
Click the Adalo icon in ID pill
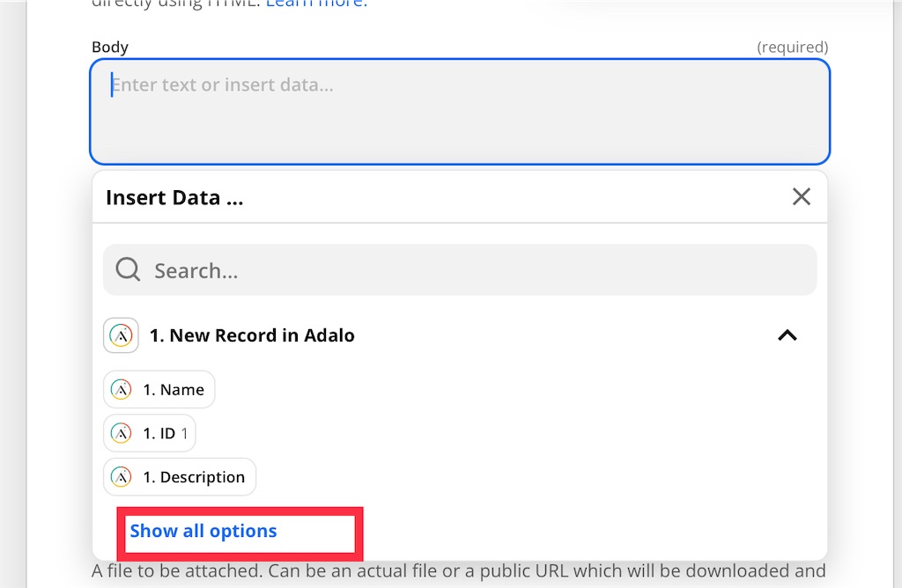[x=122, y=433]
